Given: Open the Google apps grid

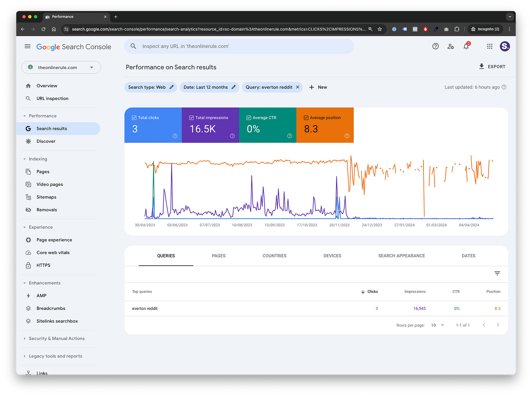Looking at the screenshot, I should (x=490, y=46).
